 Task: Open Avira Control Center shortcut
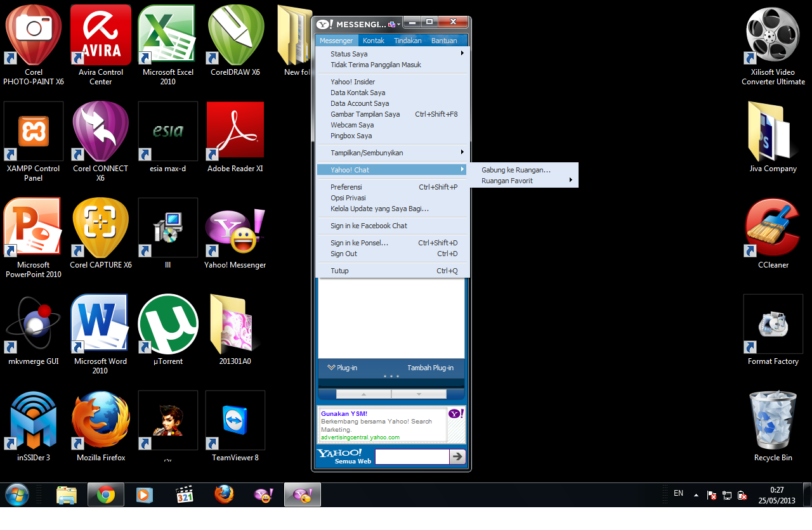(x=101, y=44)
